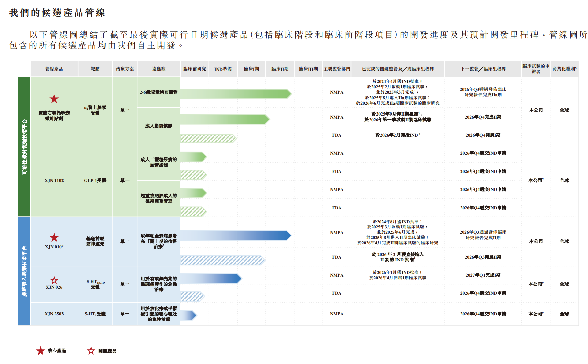
Task: Click the hatched blue FDA arrow for XJN 010
Action: click(x=223, y=260)
